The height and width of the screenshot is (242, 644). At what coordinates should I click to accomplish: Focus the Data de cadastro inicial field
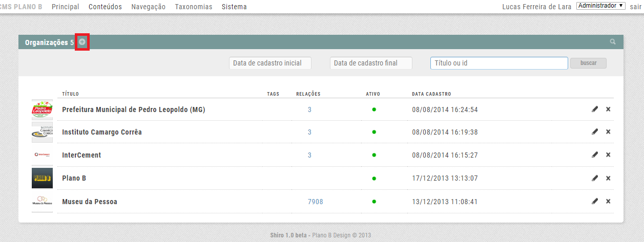[271, 63]
